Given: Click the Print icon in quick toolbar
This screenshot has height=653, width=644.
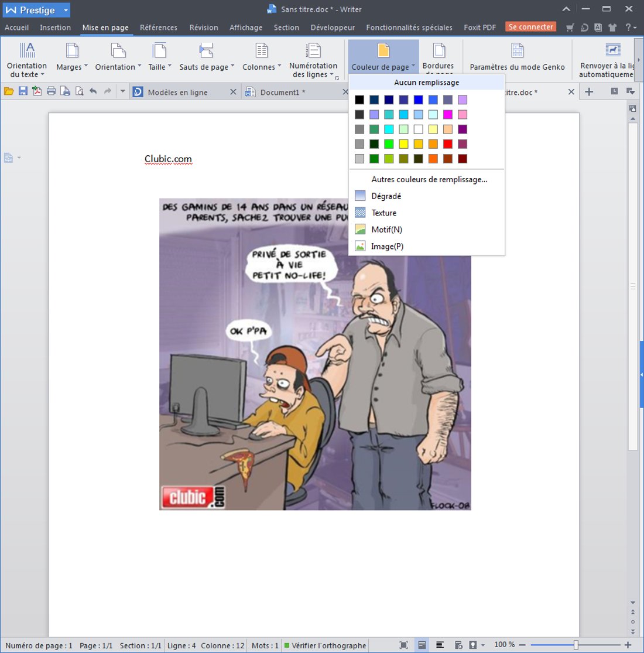Looking at the screenshot, I should tap(52, 91).
